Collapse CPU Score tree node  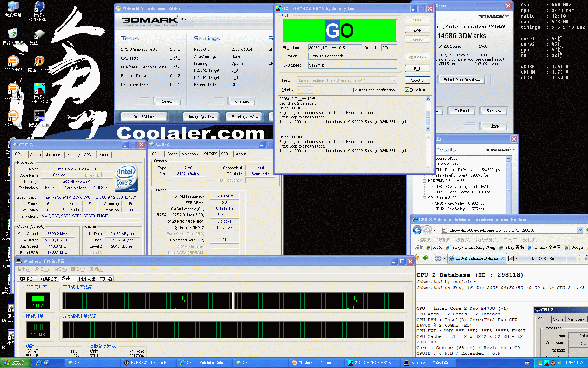click(x=425, y=198)
